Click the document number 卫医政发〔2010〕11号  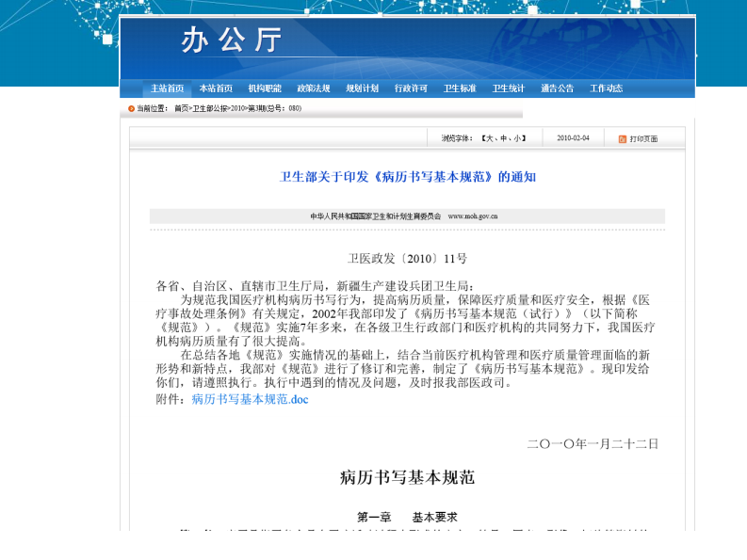407,259
